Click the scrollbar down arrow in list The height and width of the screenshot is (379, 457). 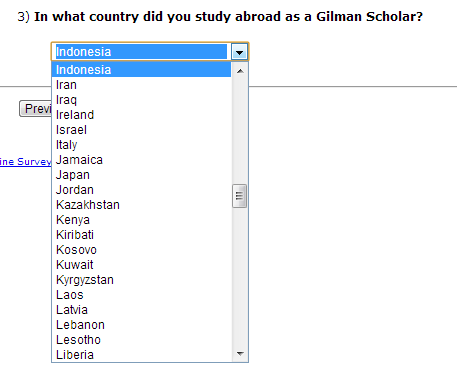coord(240,354)
